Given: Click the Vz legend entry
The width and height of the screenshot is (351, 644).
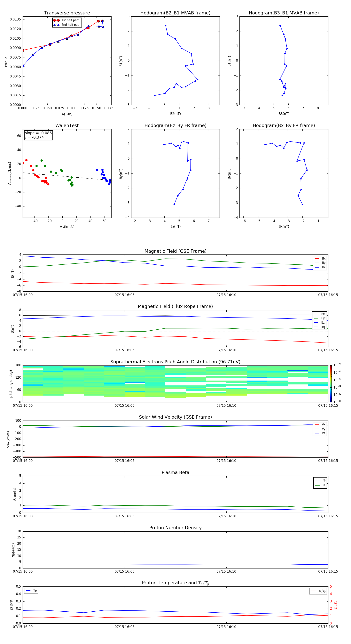Looking at the screenshot, I should tap(320, 433).
